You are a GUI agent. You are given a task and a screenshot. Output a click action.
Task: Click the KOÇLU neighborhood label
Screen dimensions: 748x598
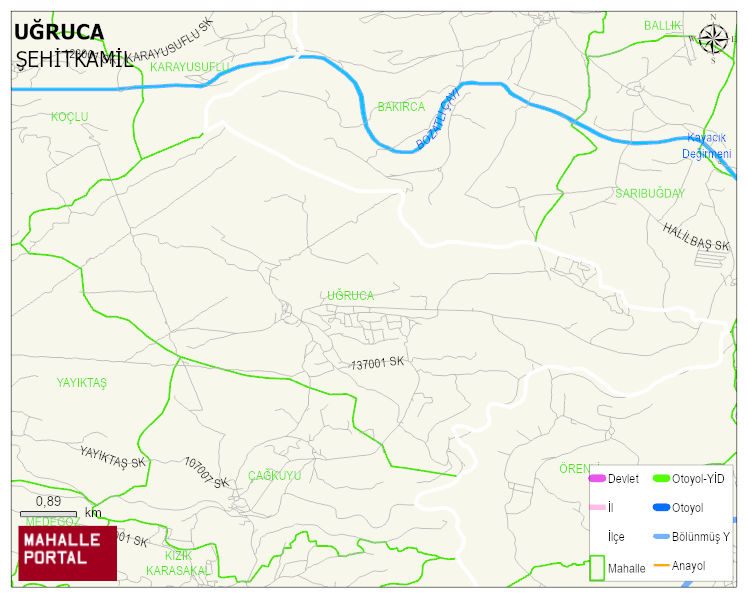pos(70,116)
